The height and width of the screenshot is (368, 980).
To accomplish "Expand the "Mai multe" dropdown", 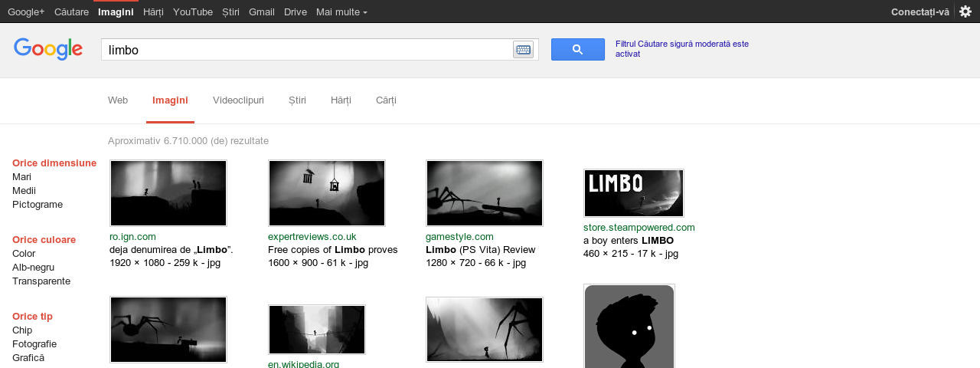I will (341, 11).
